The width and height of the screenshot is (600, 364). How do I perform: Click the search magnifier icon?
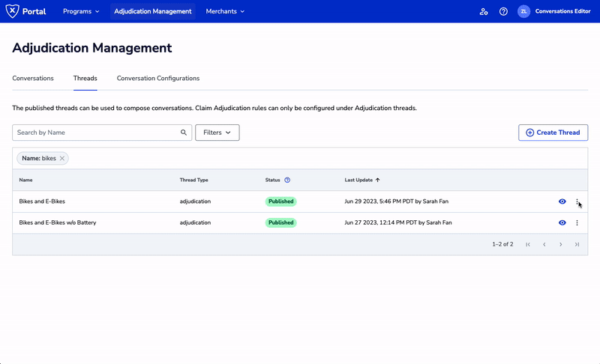[x=184, y=133]
